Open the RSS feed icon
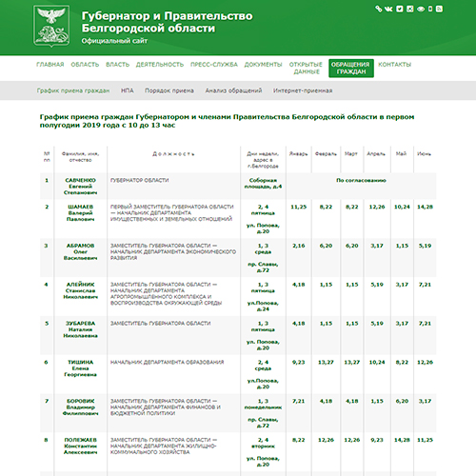The image size is (476, 476). click(439, 9)
